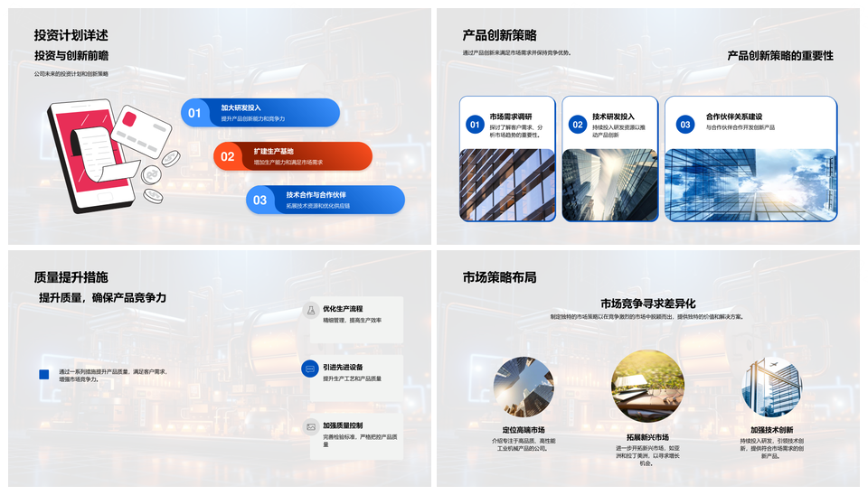
Task: Select the 市场竞争寻求差异化 heading
Action: click(x=647, y=304)
